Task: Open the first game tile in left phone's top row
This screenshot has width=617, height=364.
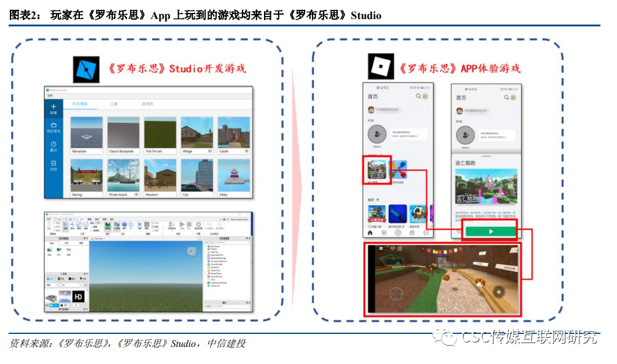Action: pyautogui.click(x=377, y=169)
